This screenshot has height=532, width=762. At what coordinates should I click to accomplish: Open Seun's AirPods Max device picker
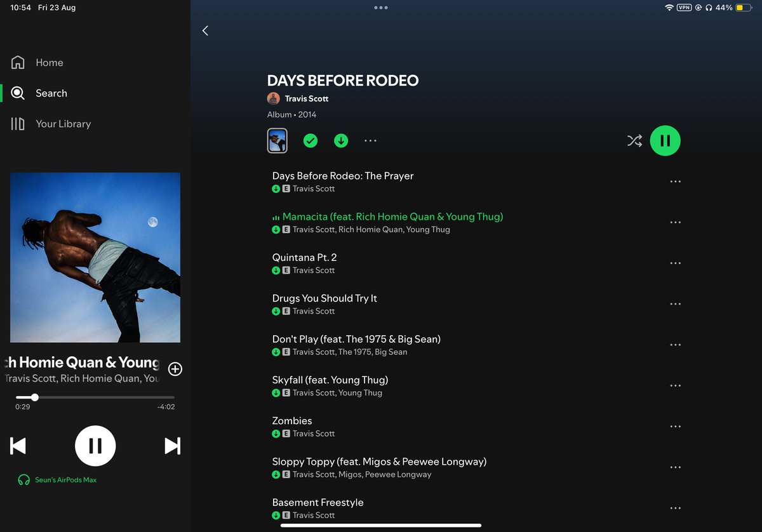tap(58, 480)
